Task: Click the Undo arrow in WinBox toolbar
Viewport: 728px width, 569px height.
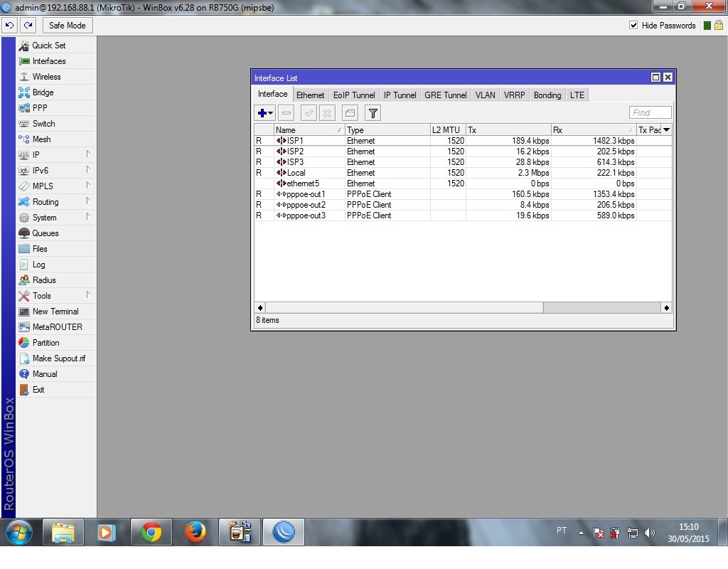Action: click(9, 26)
